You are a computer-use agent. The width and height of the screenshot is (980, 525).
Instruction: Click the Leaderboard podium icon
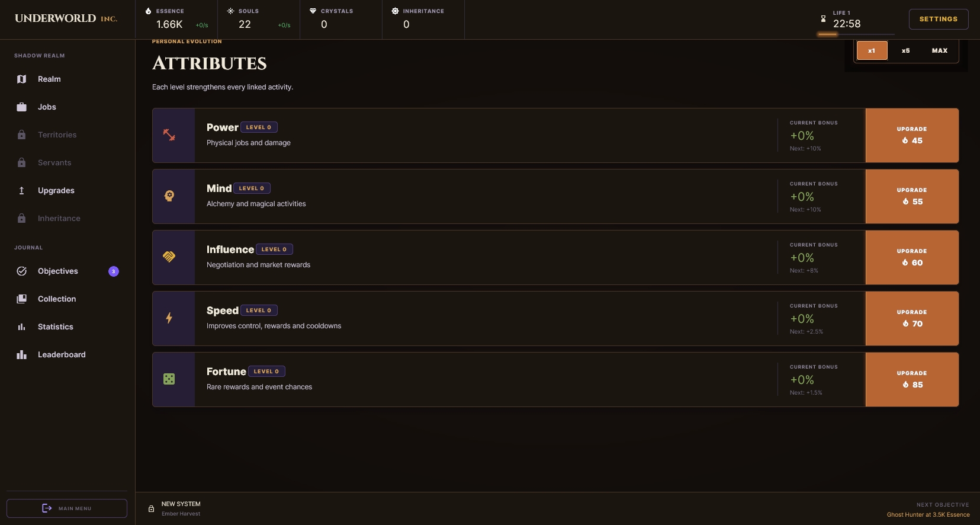[x=22, y=355]
